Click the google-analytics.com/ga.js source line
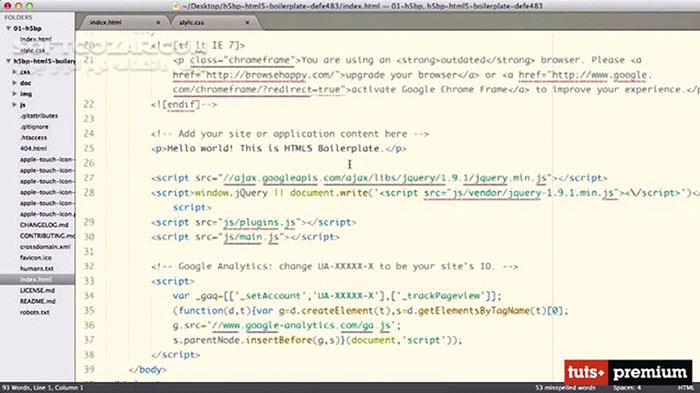The height and width of the screenshot is (393, 700). 287,325
